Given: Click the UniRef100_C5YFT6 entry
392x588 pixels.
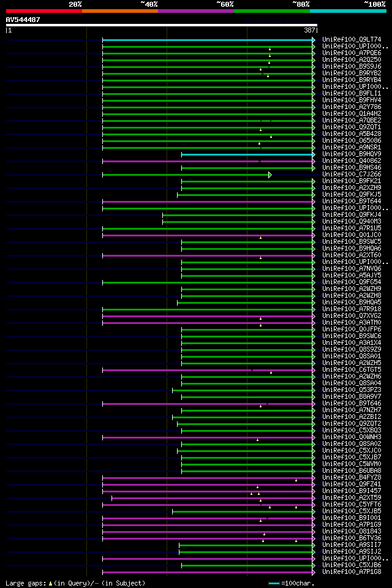Looking at the screenshot, I should 352,505.
